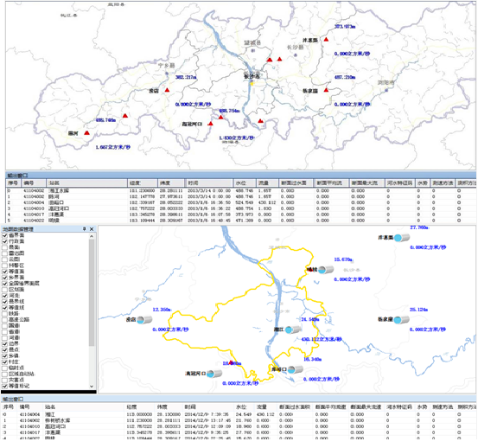This screenshot has height=448, width=478.
Task: Select the 湘江 row in lower table
Action: [x=239, y=414]
